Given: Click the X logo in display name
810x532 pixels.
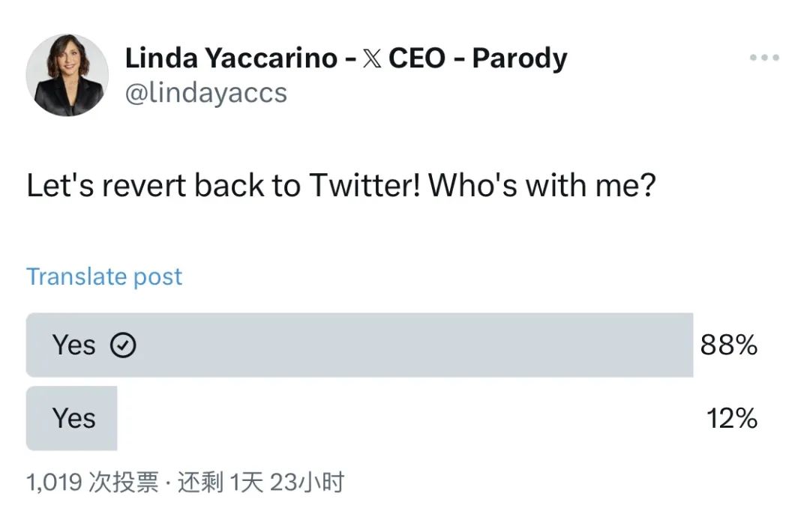Looking at the screenshot, I should click(x=372, y=58).
